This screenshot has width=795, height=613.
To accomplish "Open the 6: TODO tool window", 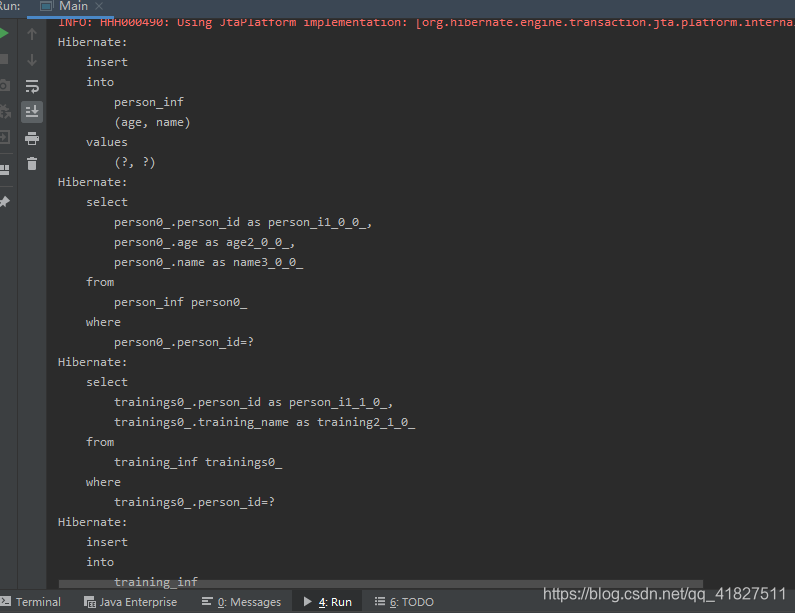I will coord(405,602).
